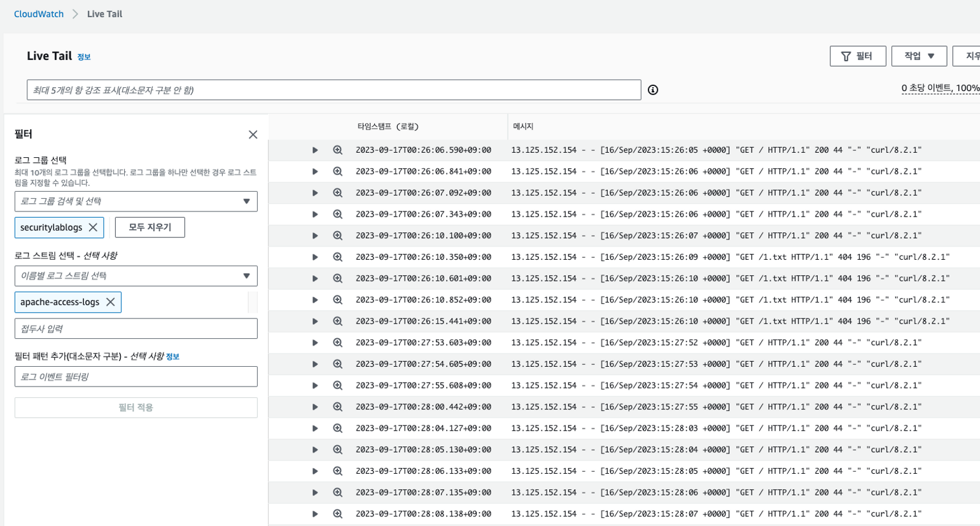The image size is (980, 526).
Task: Go to CloudWatch breadcrumb link
Action: 39,14
